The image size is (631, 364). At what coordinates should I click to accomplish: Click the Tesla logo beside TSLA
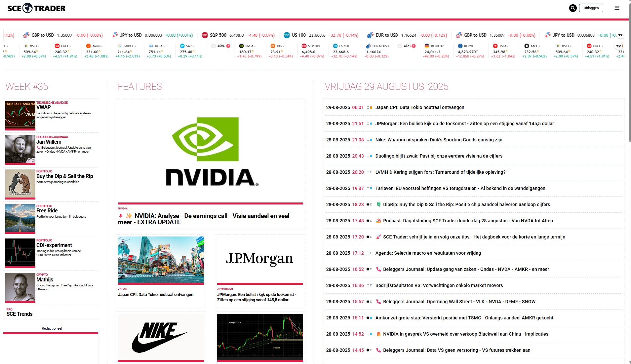point(495,46)
